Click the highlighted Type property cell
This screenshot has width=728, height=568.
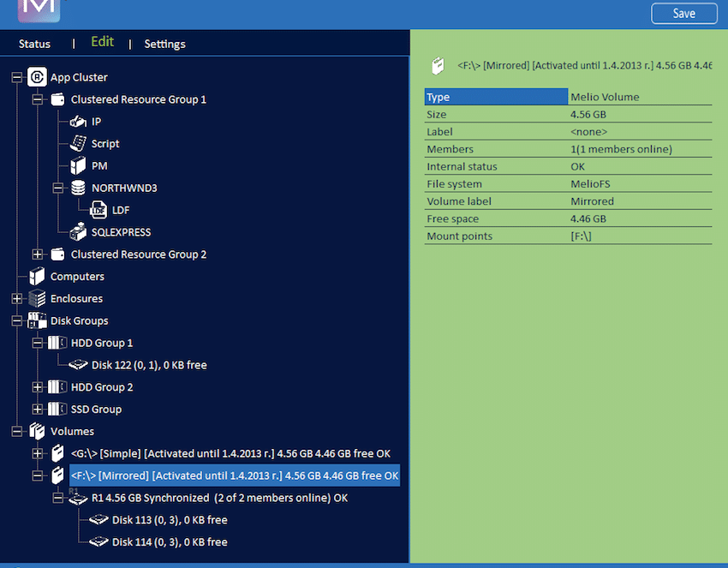(496, 97)
